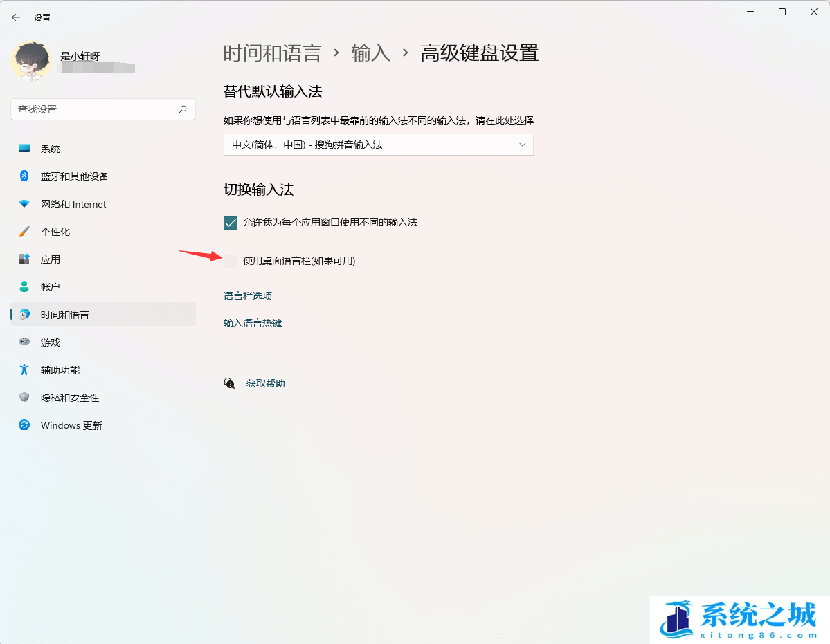The image size is (830, 644).
Task: Open the 应用 settings page
Action: (51, 259)
